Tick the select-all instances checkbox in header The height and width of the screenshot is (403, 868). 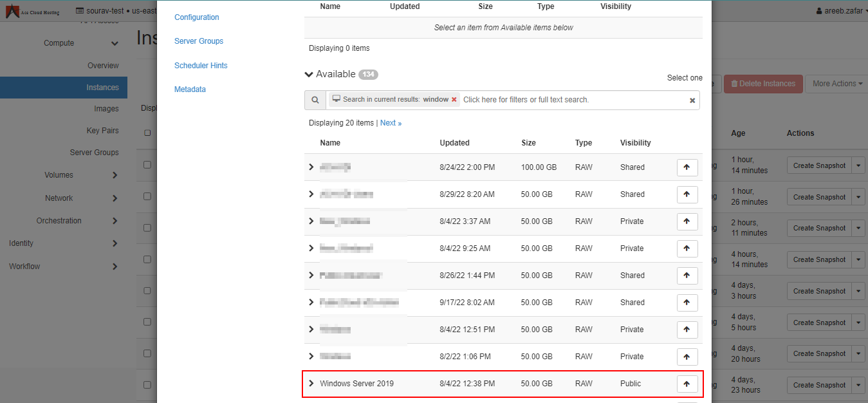(147, 133)
